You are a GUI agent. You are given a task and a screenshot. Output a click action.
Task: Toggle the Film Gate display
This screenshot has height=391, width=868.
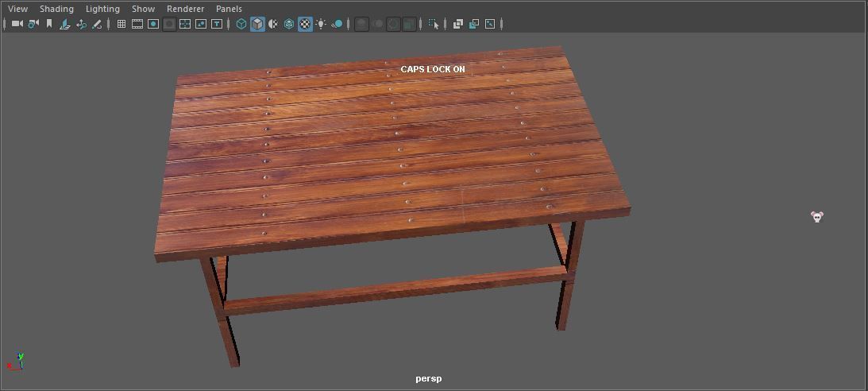(x=137, y=24)
